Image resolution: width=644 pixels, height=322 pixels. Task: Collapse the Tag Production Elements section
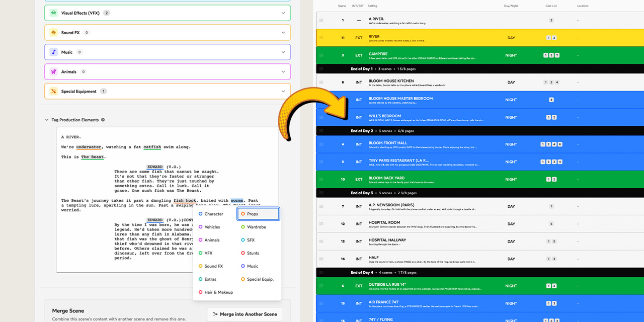tap(47, 120)
